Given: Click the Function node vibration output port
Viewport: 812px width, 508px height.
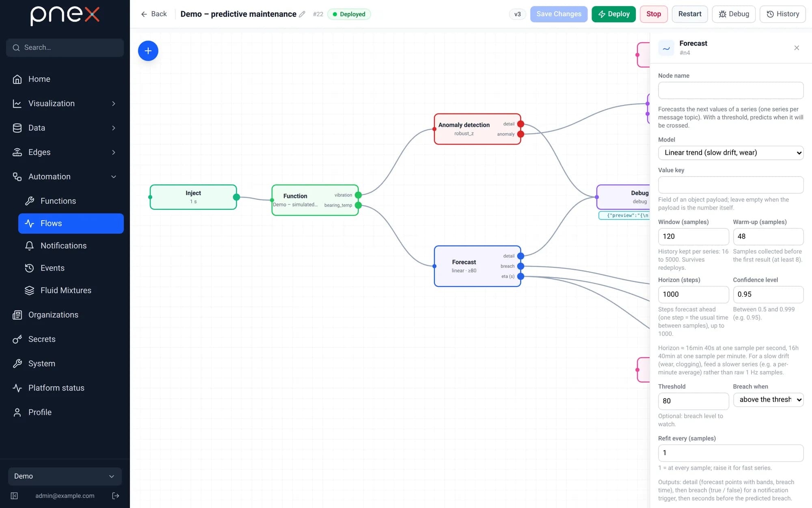Looking at the screenshot, I should coord(358,195).
